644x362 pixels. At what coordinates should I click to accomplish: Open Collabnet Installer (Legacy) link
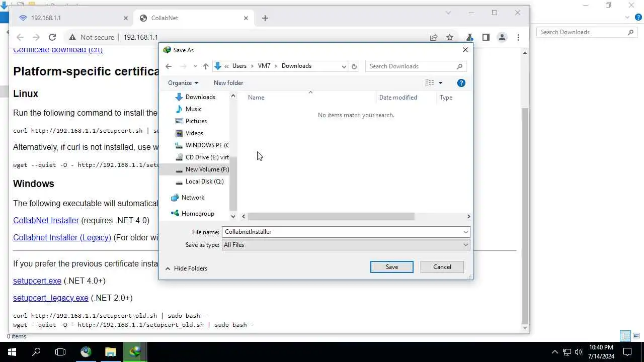(62, 237)
